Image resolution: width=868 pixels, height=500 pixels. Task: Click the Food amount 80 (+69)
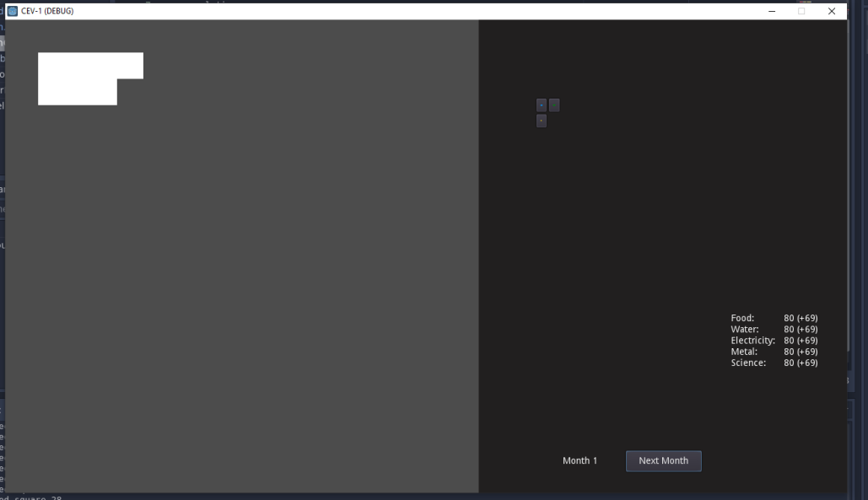point(801,318)
